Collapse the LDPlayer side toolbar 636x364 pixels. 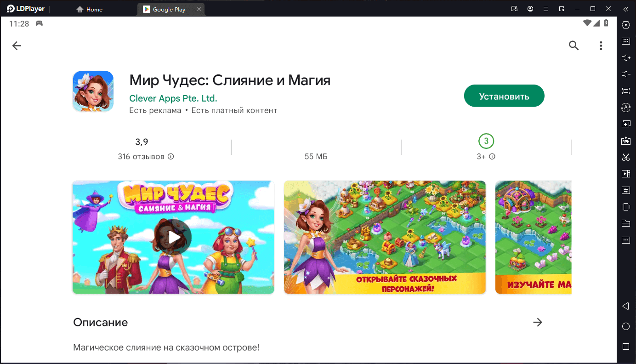point(625,9)
